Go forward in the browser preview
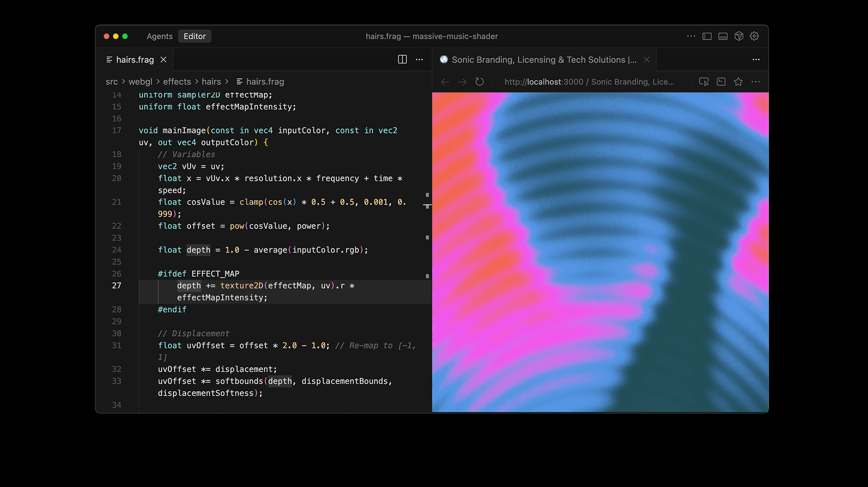Image resolution: width=868 pixels, height=487 pixels. click(x=462, y=82)
